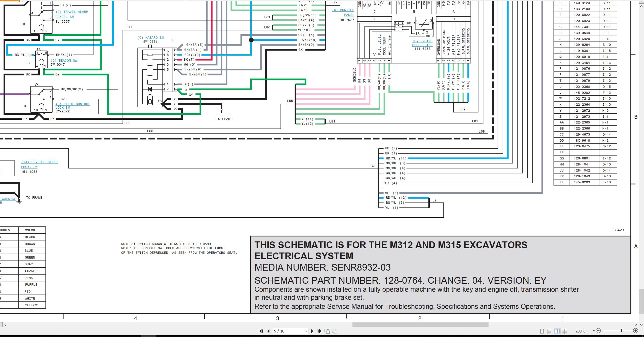Go to next view
Screen dimensions: 644x337
click(335, 331)
